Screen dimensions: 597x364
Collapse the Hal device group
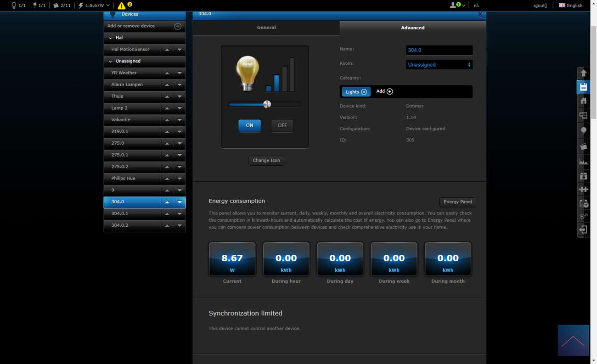coord(111,38)
